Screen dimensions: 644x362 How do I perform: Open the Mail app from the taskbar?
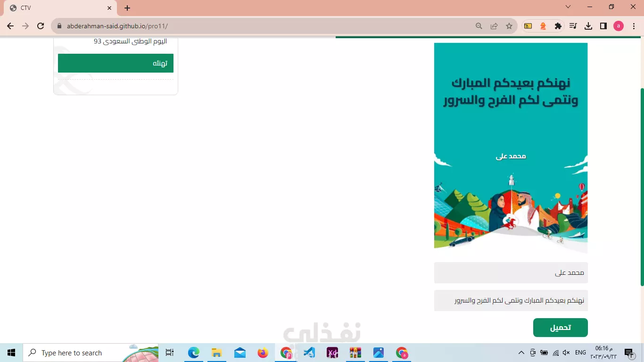pos(239,353)
